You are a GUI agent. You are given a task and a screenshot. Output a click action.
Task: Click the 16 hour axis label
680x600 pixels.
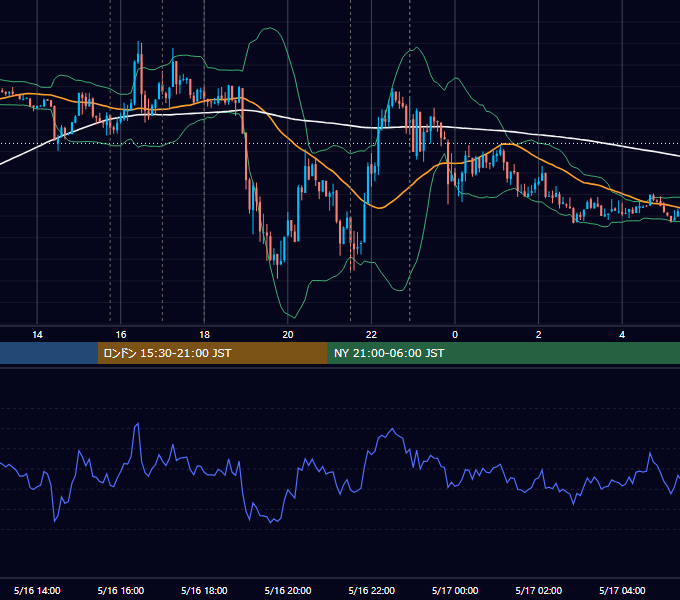(121, 335)
